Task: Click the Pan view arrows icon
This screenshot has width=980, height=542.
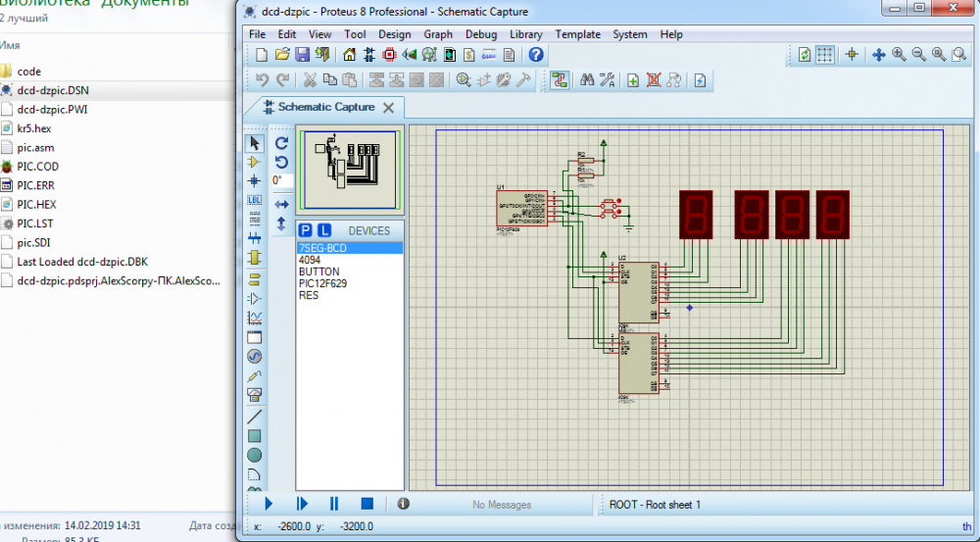Action: click(879, 55)
